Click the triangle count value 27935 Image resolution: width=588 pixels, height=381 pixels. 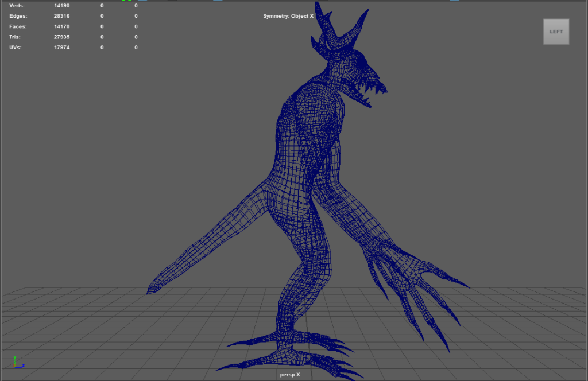click(61, 37)
